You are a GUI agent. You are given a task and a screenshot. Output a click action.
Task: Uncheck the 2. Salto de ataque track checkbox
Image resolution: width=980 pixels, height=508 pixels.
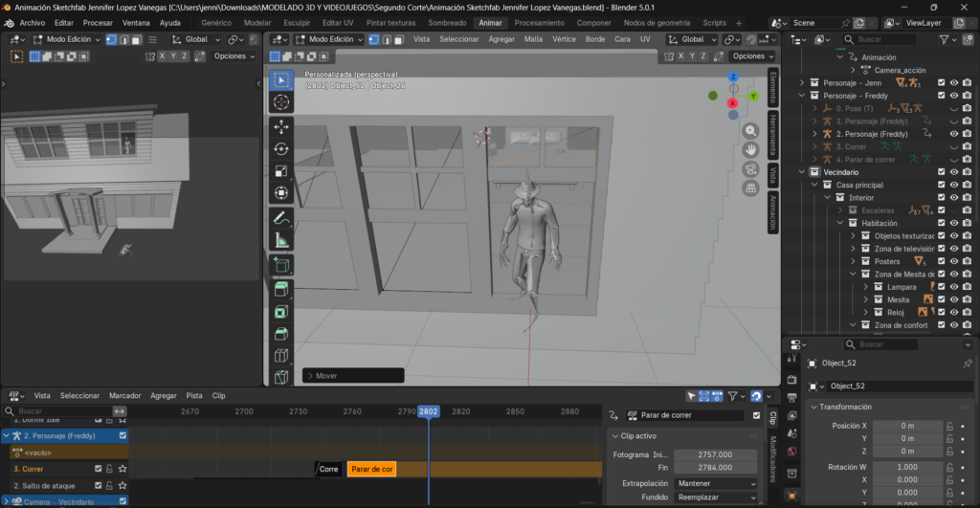point(99,485)
